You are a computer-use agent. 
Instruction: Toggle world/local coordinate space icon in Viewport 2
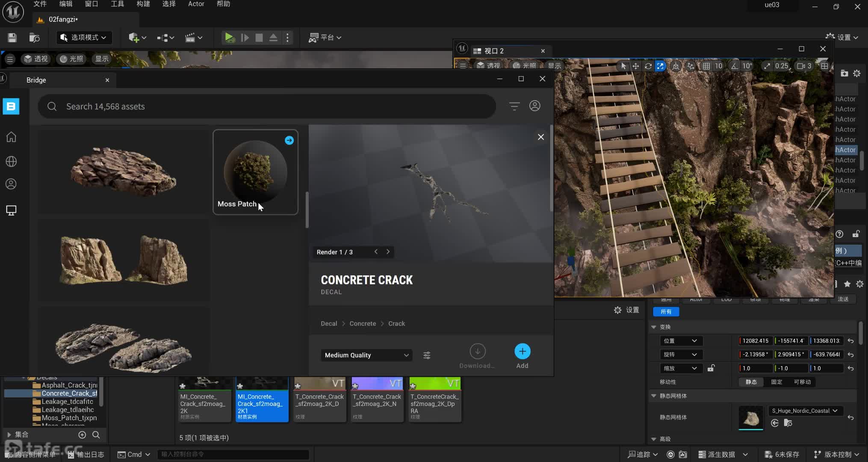676,66
